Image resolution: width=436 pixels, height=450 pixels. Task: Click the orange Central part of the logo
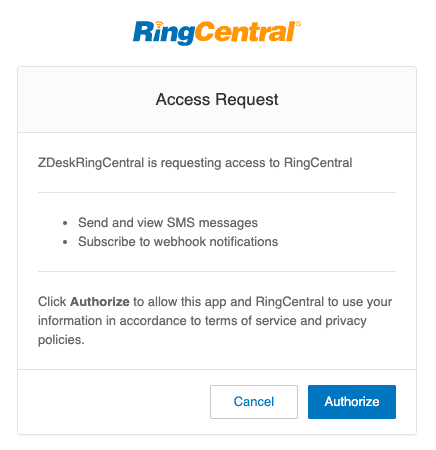245,32
